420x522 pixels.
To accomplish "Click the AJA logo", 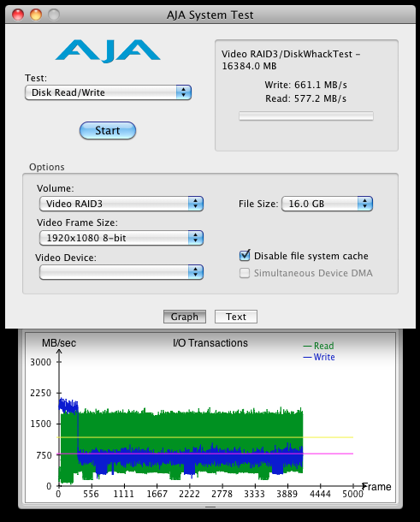I will tap(108, 51).
